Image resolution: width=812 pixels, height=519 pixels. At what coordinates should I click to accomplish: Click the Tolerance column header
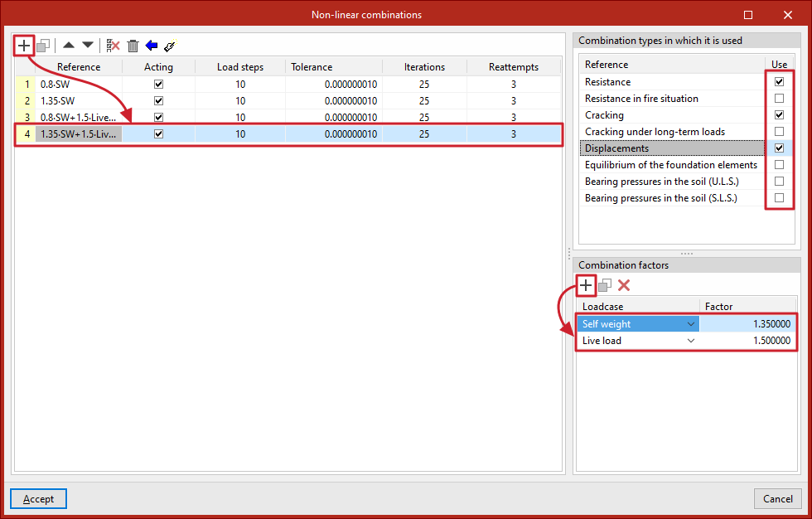[334, 67]
